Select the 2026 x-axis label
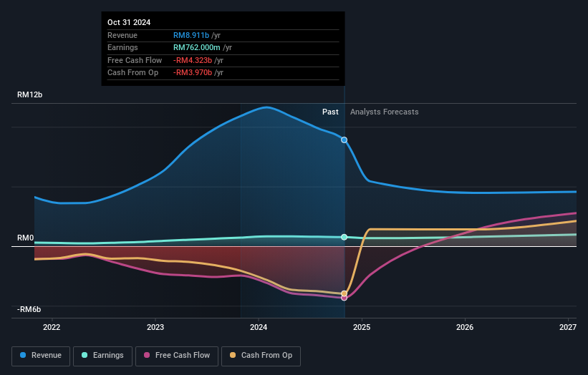Viewport: 588px width, 375px height. pyautogui.click(x=465, y=327)
